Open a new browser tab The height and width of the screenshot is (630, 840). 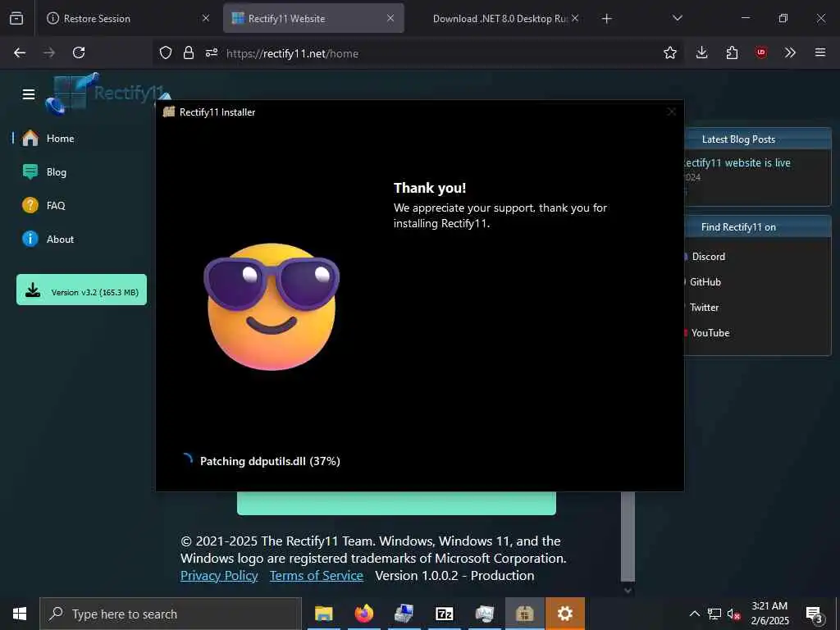click(x=606, y=19)
